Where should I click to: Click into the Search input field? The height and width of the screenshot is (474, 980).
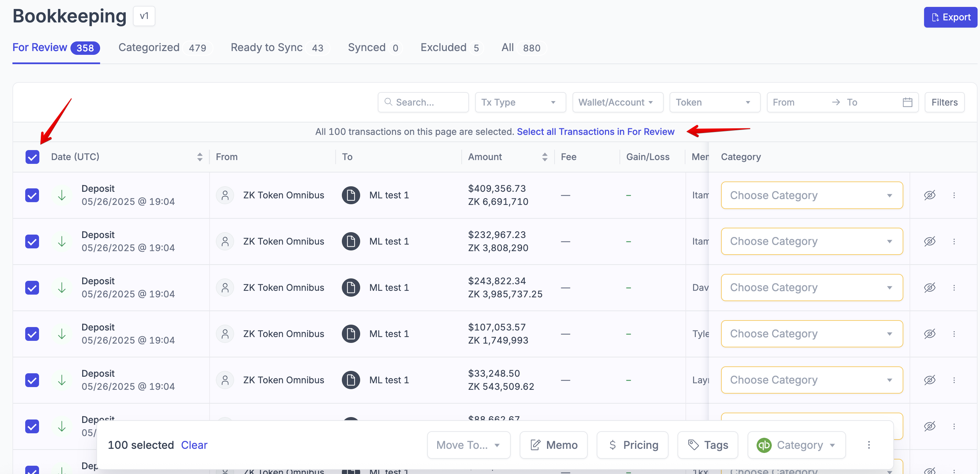coord(428,102)
